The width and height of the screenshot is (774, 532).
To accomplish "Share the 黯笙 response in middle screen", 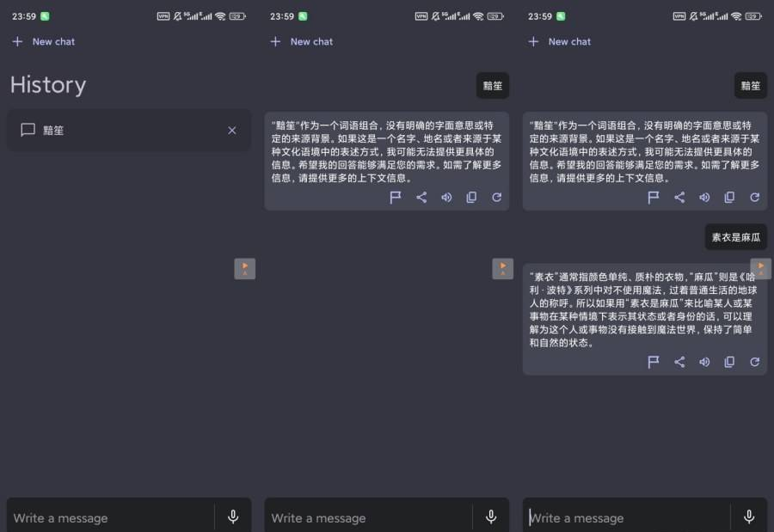I will pyautogui.click(x=421, y=198).
